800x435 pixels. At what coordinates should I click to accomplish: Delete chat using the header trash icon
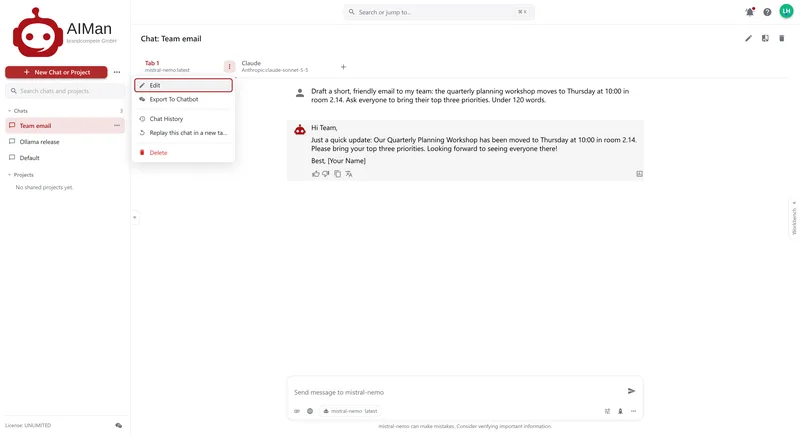pyautogui.click(x=782, y=38)
